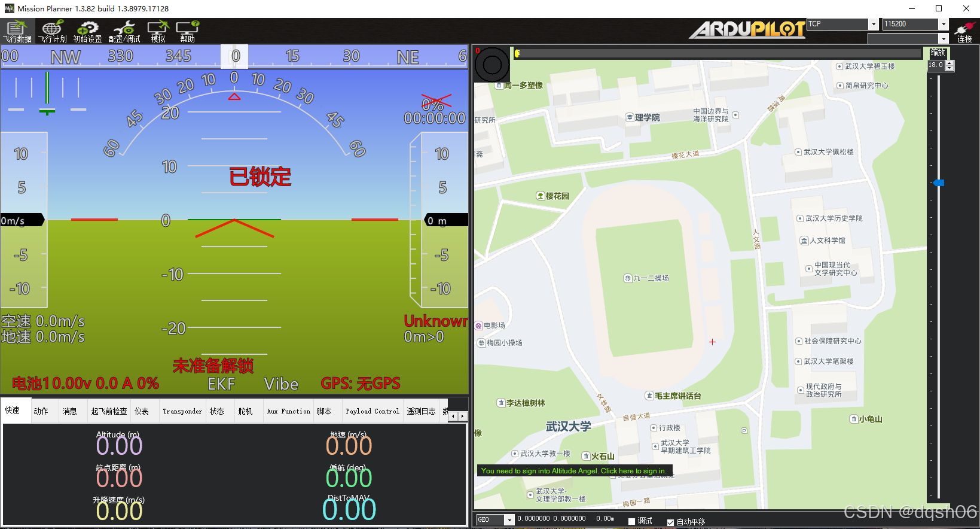Toggle the 自动平移 auto pan checkbox

click(x=670, y=522)
